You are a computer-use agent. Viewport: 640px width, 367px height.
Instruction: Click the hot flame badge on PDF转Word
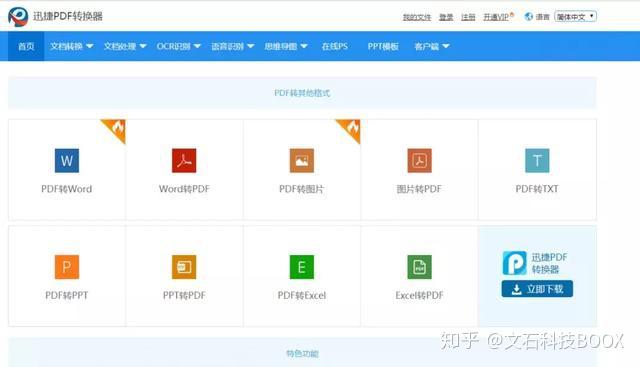(117, 128)
